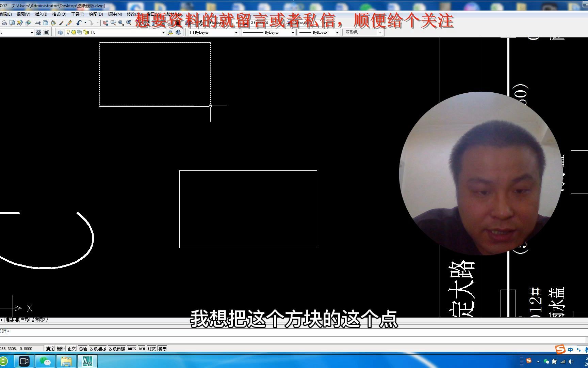Screen dimensions: 588x368
Task: Select the Pan Realtime hand tool
Action: click(105, 23)
